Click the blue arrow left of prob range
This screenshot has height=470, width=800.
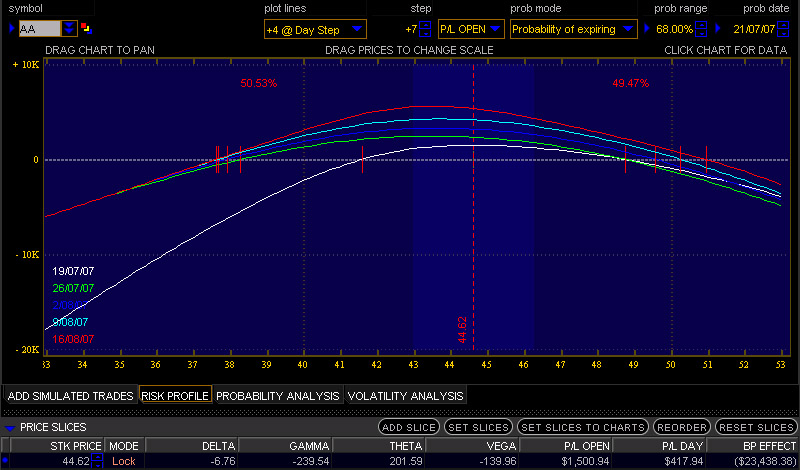647,29
